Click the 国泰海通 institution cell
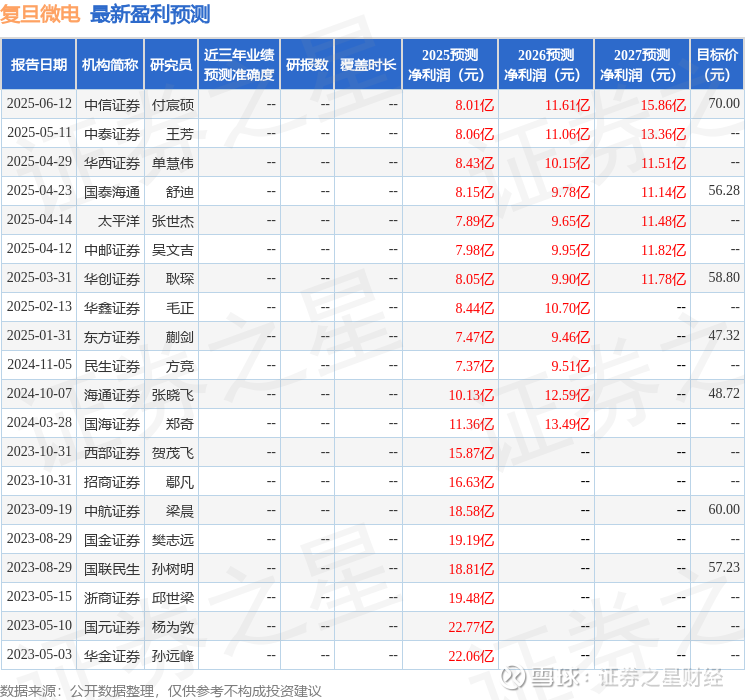 tap(112, 192)
